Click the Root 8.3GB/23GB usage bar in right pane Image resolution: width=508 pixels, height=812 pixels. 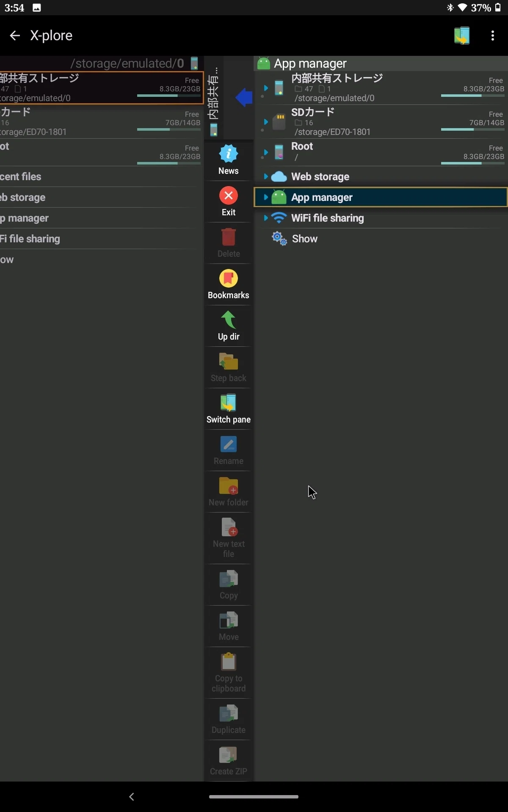point(472,163)
